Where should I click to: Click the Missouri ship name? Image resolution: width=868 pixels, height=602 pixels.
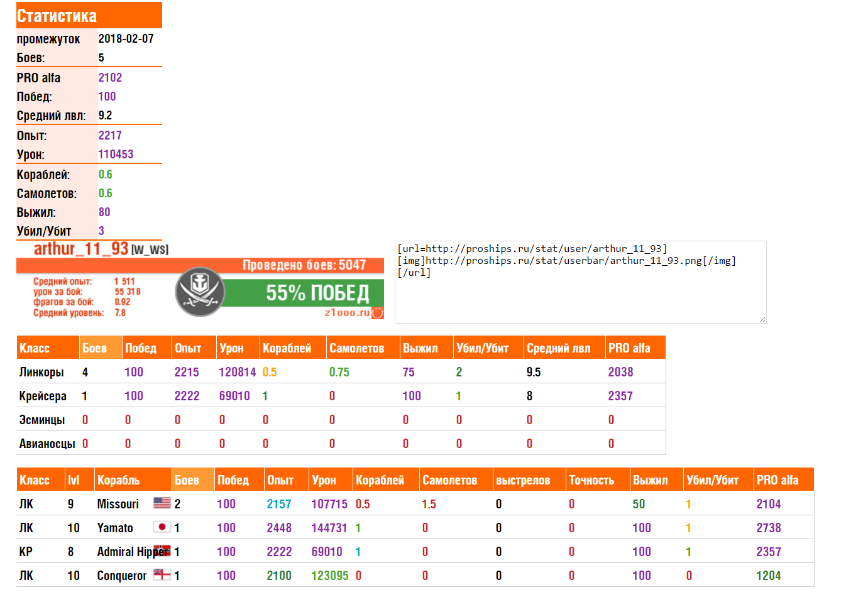(118, 504)
